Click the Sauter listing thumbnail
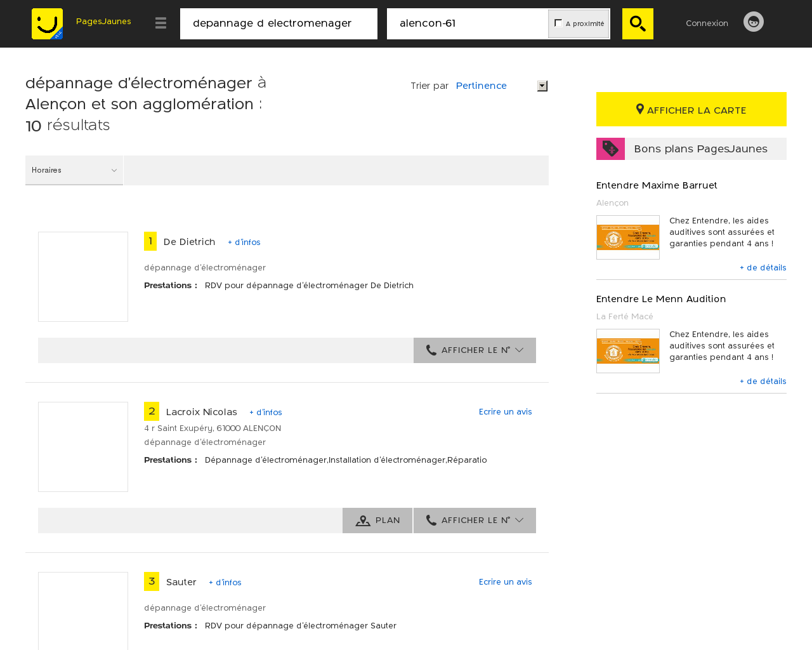The width and height of the screenshot is (812, 650). pos(83,611)
